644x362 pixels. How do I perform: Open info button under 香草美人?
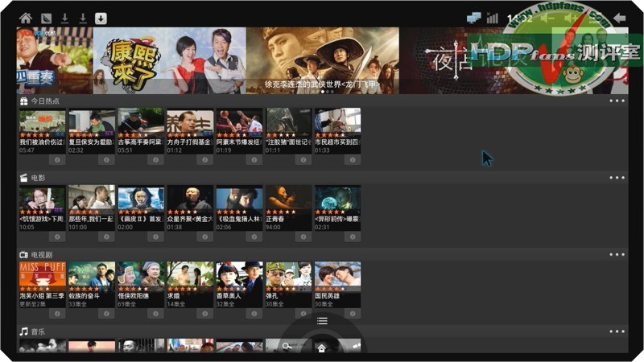click(254, 314)
